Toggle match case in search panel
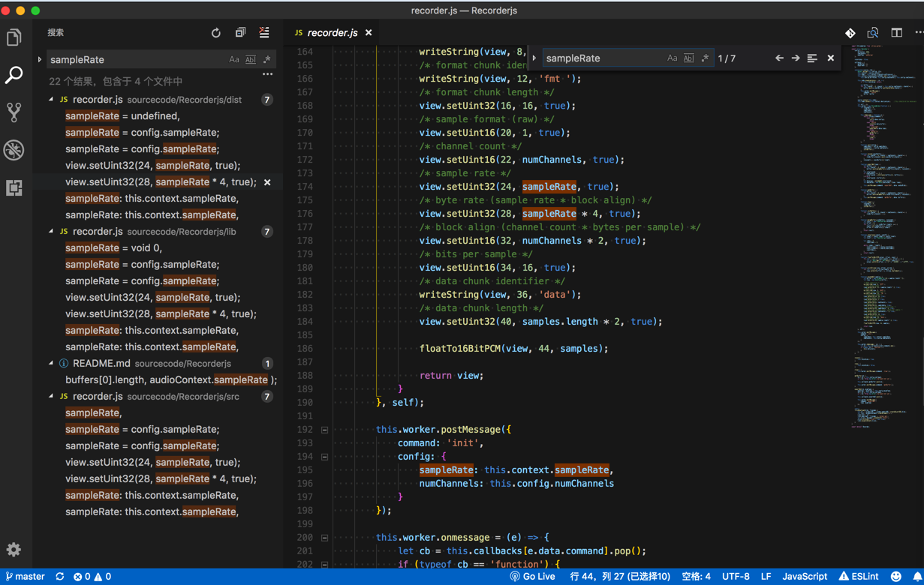Viewport: 924px width, 585px height. tap(234, 59)
